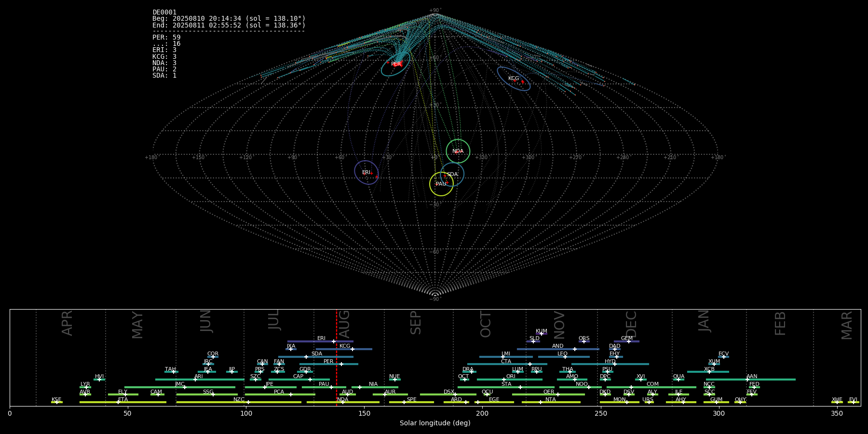Click the 350 tick on solar longitude axis

[837, 413]
